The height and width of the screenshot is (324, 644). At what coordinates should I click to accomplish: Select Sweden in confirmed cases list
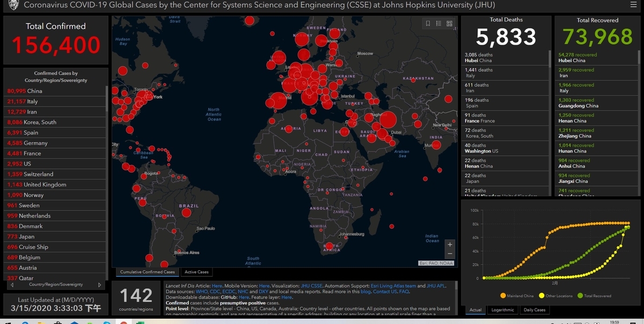point(55,205)
